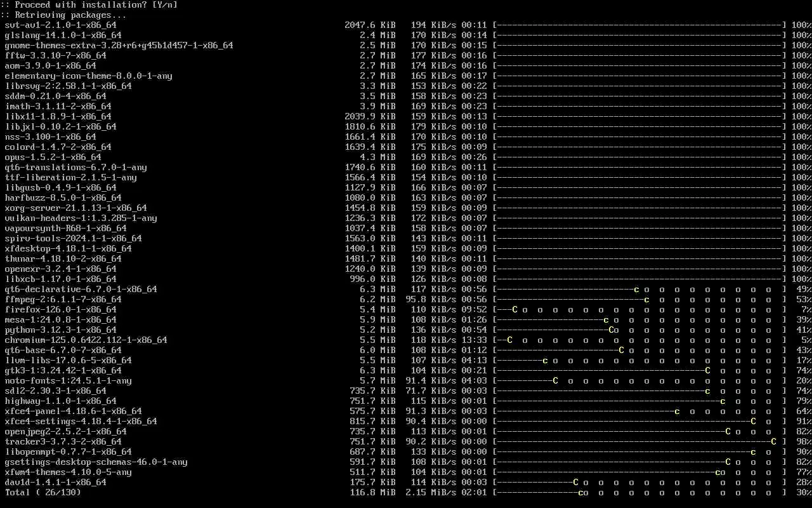Screen dimensions: 812x508
Task: Click the 'Proceed with installation? [Y/n]' prompt line
Action: (89, 5)
